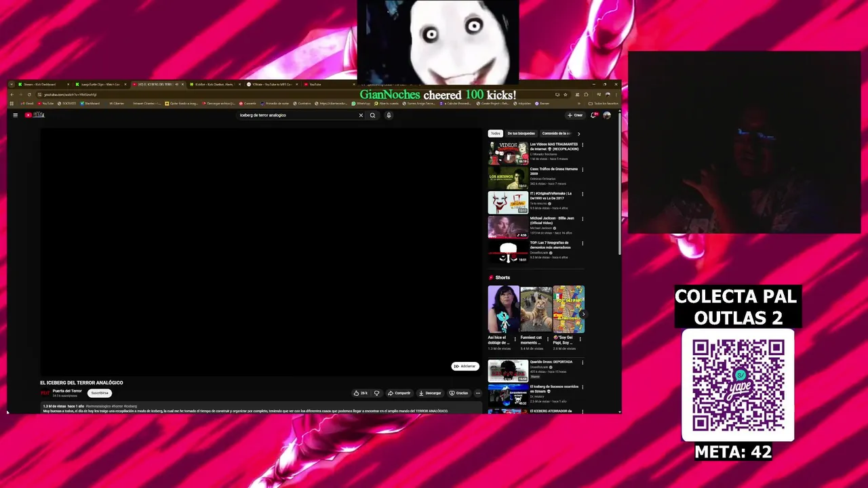The width and height of the screenshot is (868, 488).
Task: Open options for 'Caso: Tráfico de Grasa Humana'
Action: pos(583,169)
